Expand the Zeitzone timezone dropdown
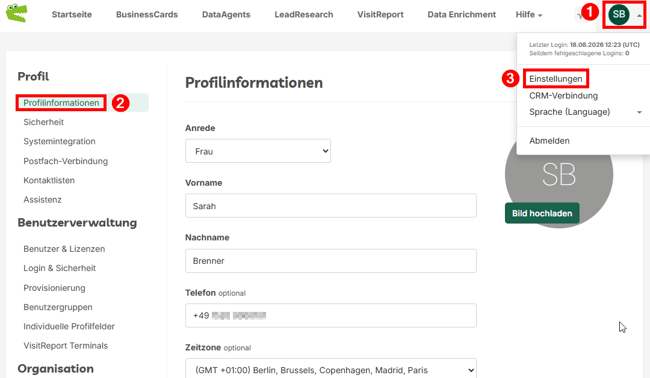Viewport: 650px width, 378px height. [331, 369]
